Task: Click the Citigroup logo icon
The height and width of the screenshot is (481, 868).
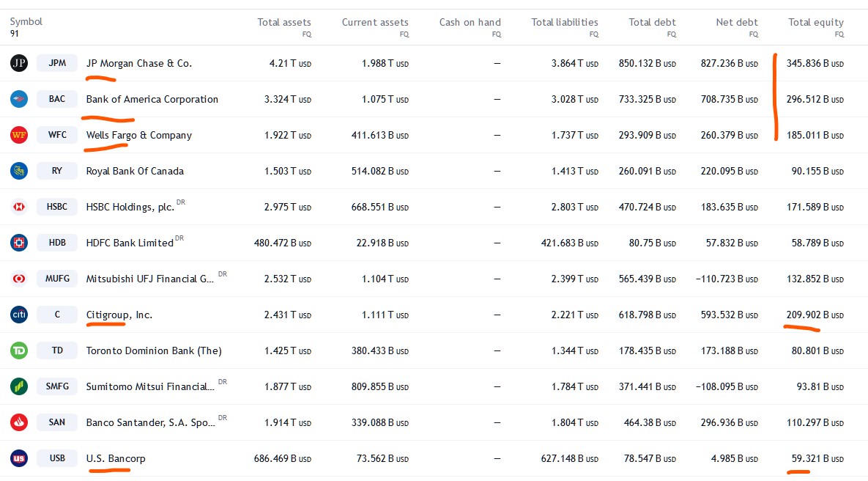Action: [19, 315]
